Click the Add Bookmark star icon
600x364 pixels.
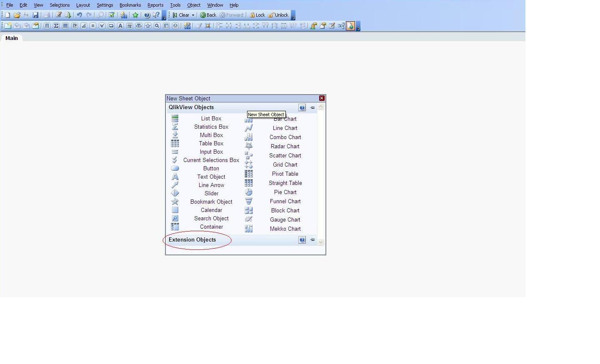coord(135,15)
